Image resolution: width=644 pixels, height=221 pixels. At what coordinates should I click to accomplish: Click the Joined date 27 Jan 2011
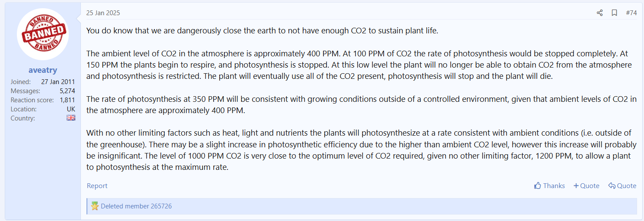coord(58,82)
